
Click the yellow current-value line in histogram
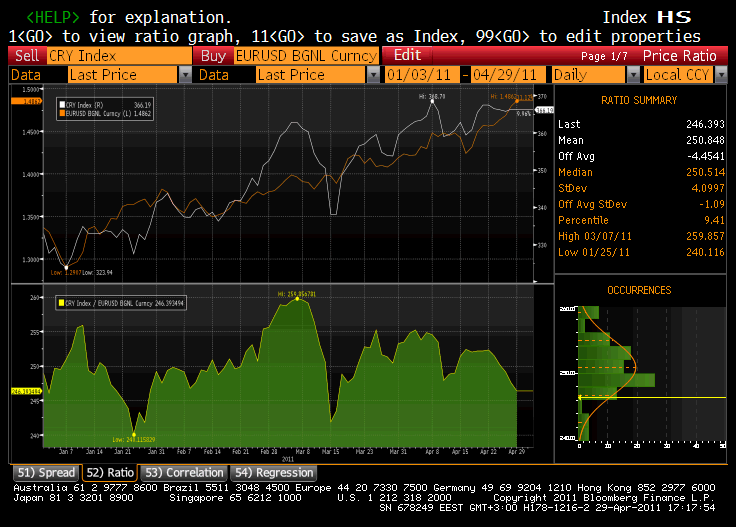click(652, 397)
